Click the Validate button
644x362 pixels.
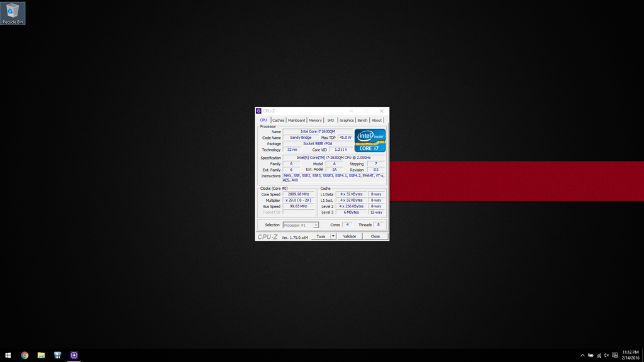(350, 236)
